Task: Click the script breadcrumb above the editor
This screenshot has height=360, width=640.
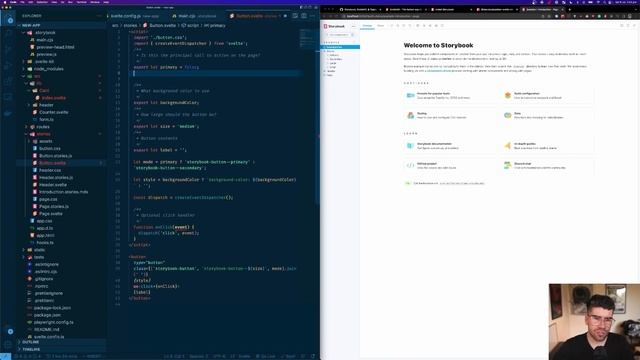Action: pyautogui.click(x=193, y=25)
